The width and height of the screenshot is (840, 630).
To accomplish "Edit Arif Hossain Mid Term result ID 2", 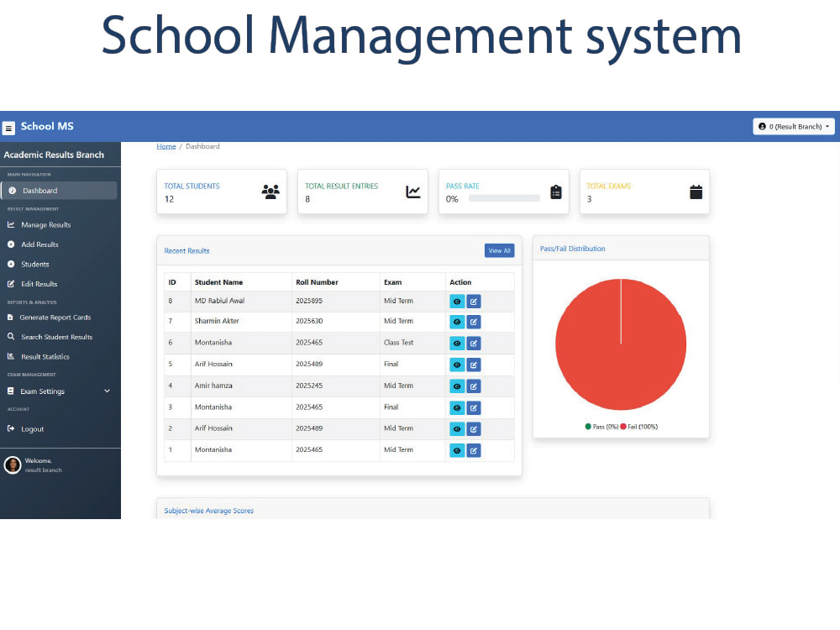I will (474, 429).
